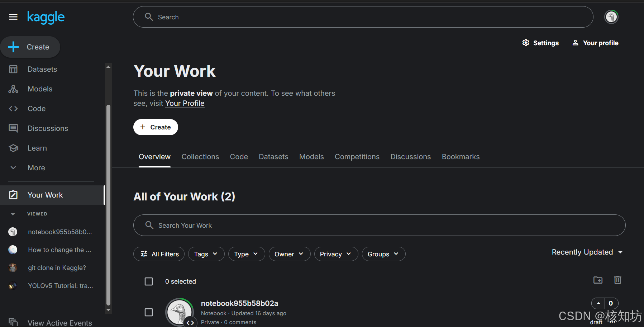The width and height of the screenshot is (644, 327).
Task: Add selected items to collection folder icon
Action: pyautogui.click(x=598, y=280)
